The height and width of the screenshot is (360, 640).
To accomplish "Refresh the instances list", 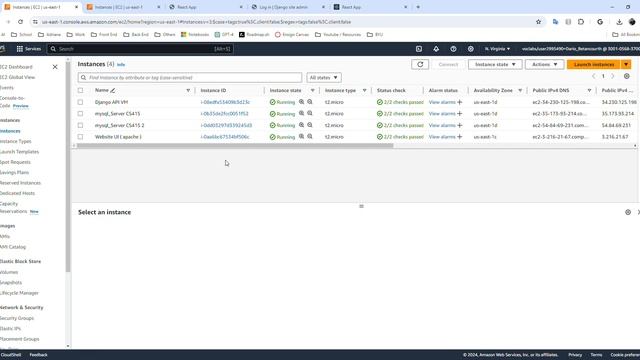I will (x=420, y=64).
